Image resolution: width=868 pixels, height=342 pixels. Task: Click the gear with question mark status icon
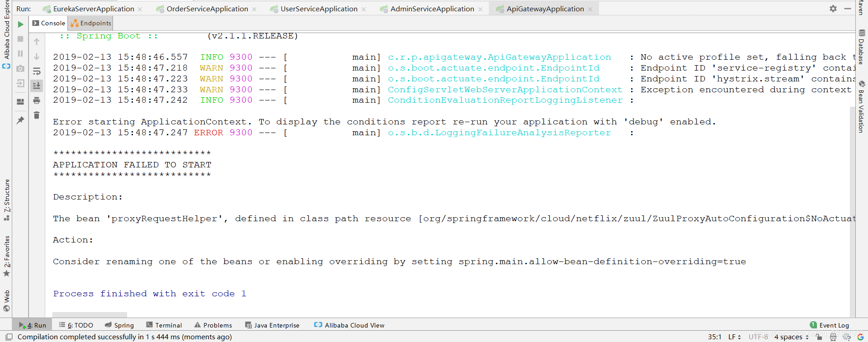tap(847, 337)
